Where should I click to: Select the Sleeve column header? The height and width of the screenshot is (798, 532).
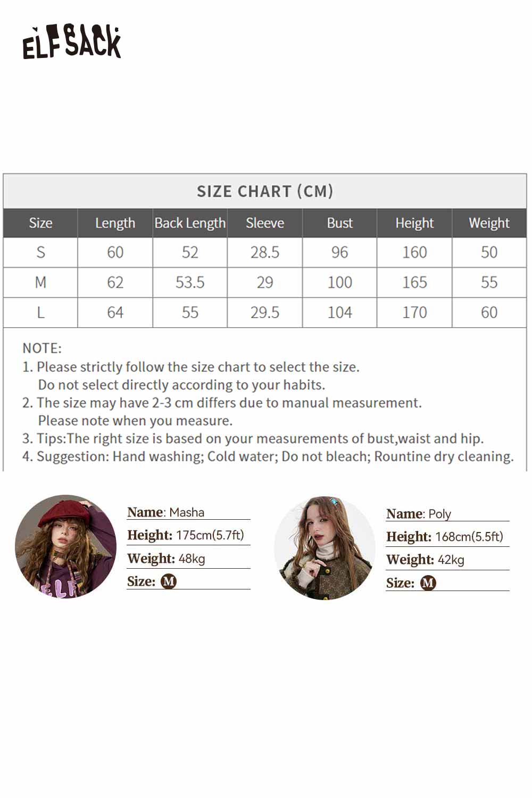265,223
